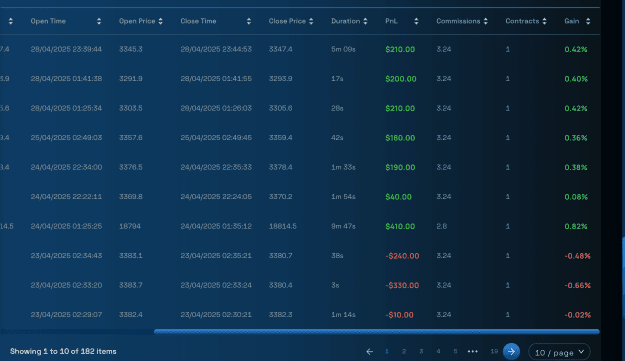Click close price 3347.4
The image size is (625, 361).
(281, 49)
